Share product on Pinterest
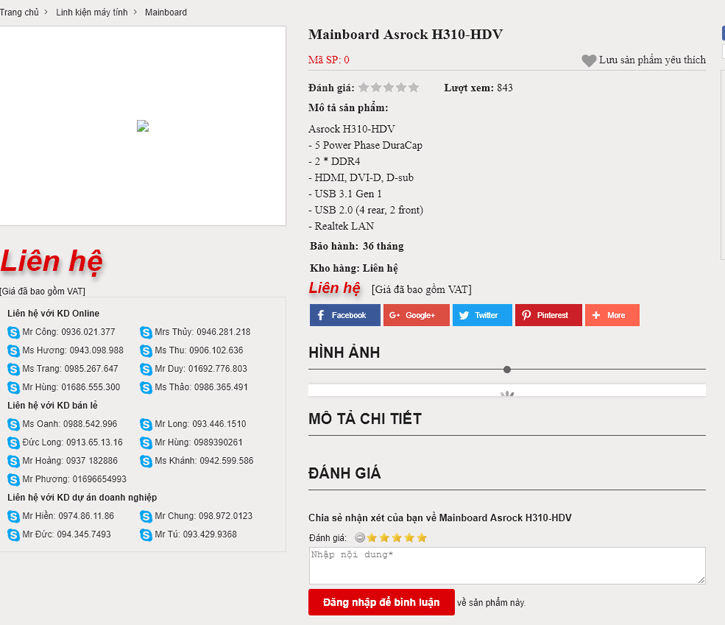Image resolution: width=725 pixels, height=625 pixels. coord(548,315)
